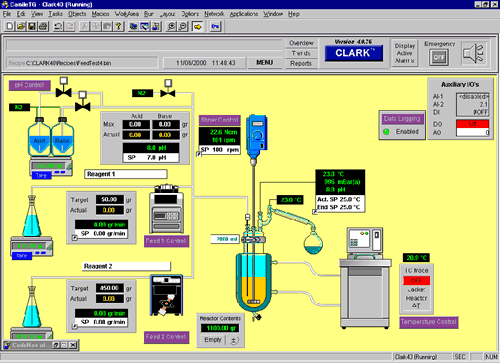Expand the Reagent 1 feed SP arrow
500x363 pixels.
coord(75,238)
